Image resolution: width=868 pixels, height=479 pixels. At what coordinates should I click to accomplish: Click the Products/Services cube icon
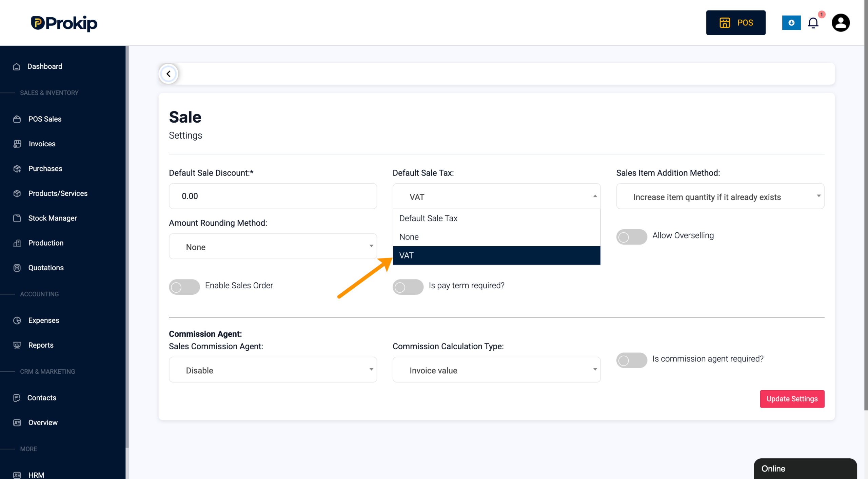tap(17, 193)
